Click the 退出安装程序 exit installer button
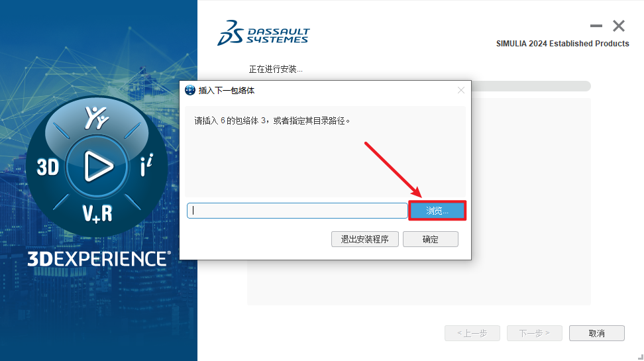The height and width of the screenshot is (361, 644). (364, 239)
